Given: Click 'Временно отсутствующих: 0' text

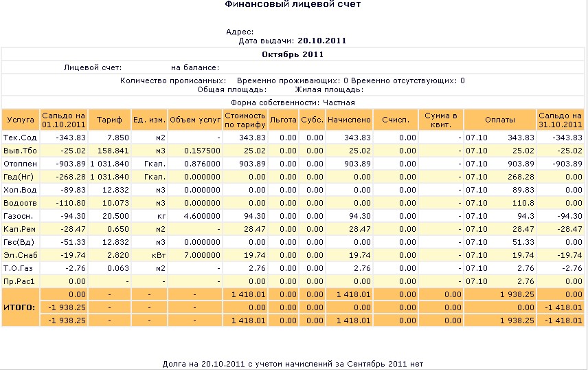Looking at the screenshot, I should point(408,80).
